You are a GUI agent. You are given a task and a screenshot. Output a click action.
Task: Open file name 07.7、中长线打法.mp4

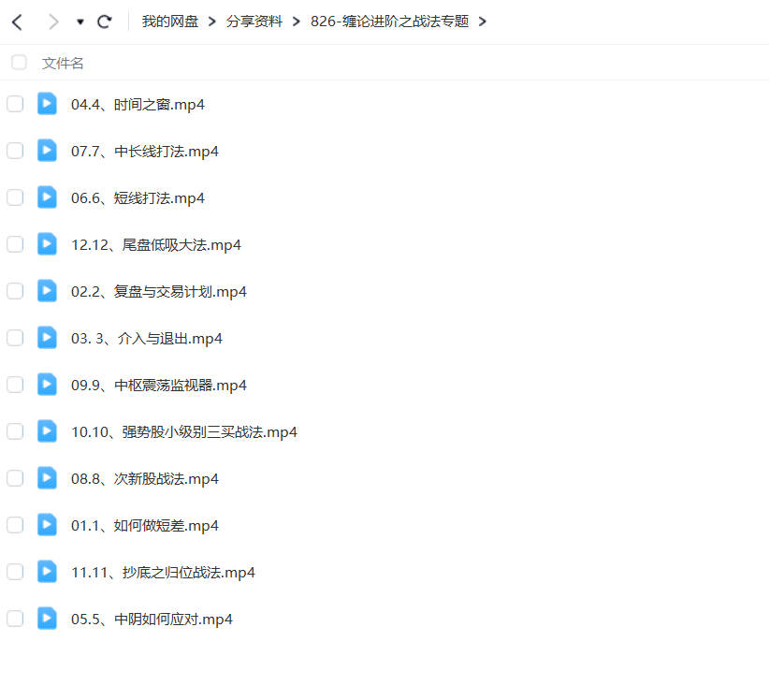(145, 151)
